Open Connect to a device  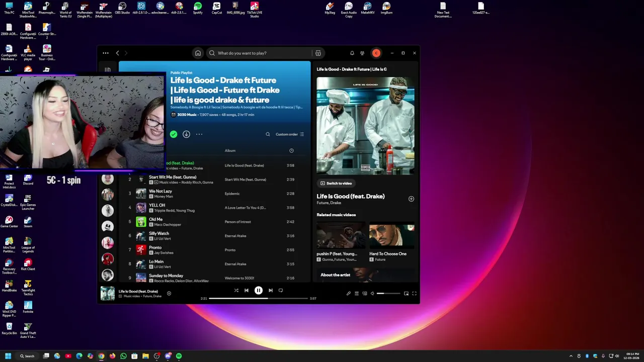coord(365,293)
